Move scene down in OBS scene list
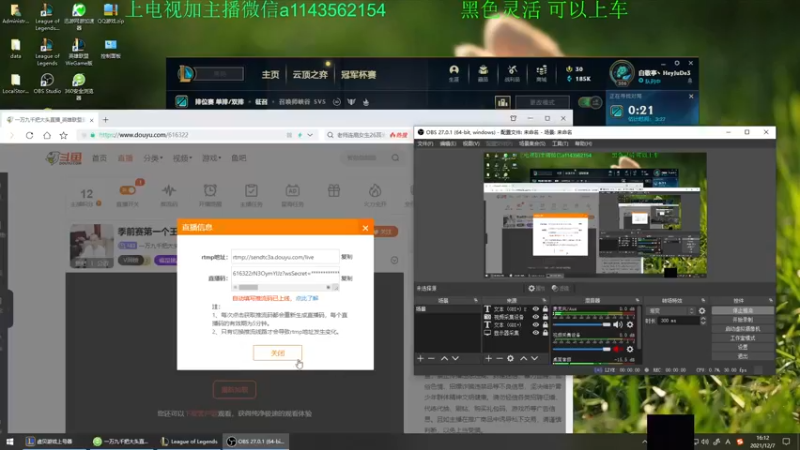The height and width of the screenshot is (450, 800). tap(455, 359)
